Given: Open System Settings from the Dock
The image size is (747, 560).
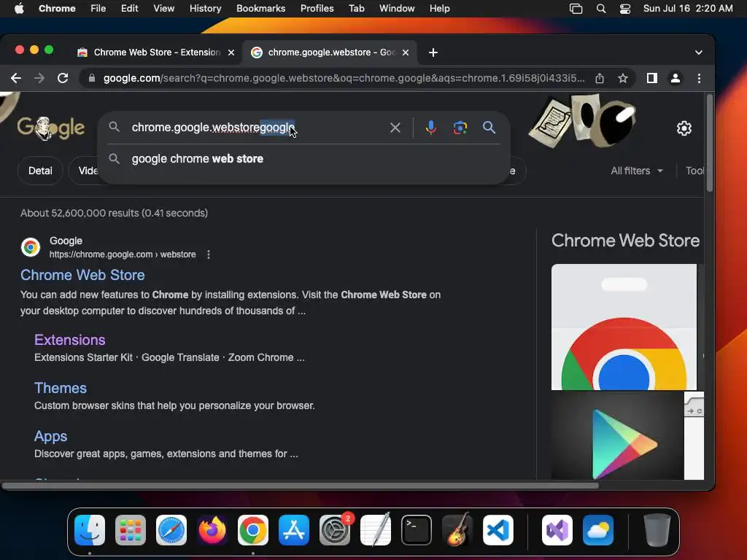Looking at the screenshot, I should (x=334, y=530).
